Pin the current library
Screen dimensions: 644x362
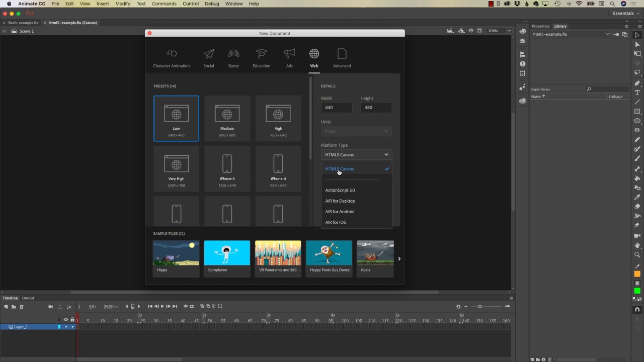pyautogui.click(x=617, y=34)
